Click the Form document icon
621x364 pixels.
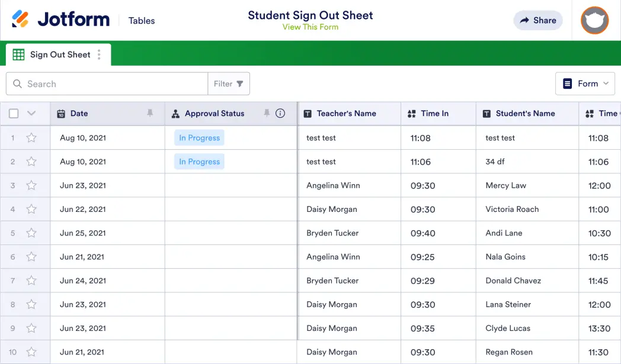568,83
